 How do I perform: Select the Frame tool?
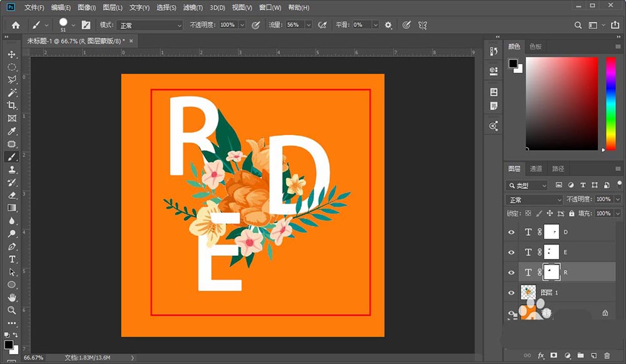(11, 118)
